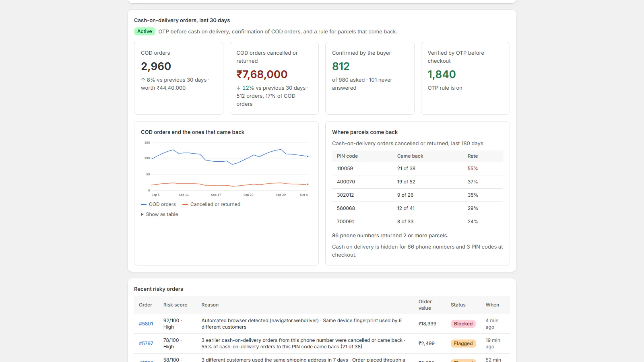The width and height of the screenshot is (644, 362).
Task: Click the When column header
Action: point(492,305)
